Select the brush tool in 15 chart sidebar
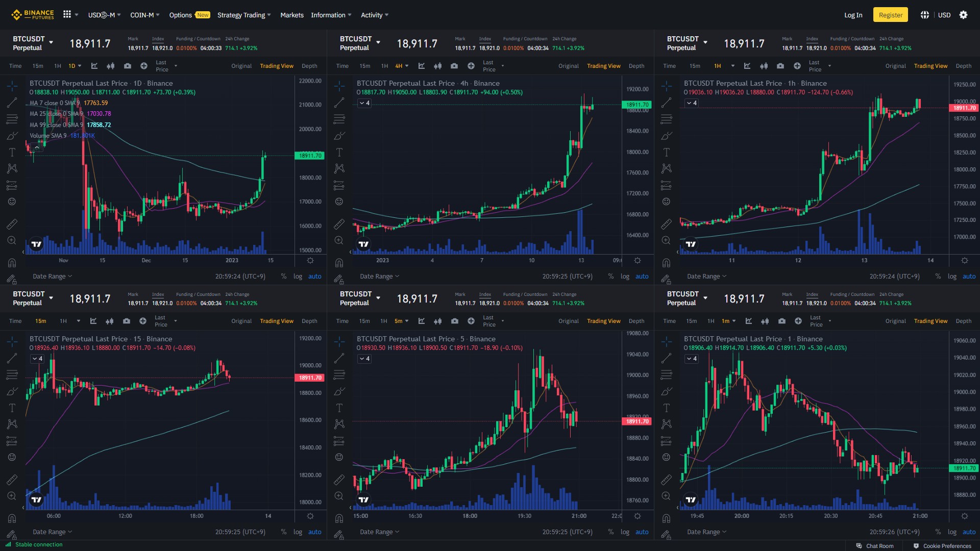The height and width of the screenshot is (551, 980). [x=12, y=391]
